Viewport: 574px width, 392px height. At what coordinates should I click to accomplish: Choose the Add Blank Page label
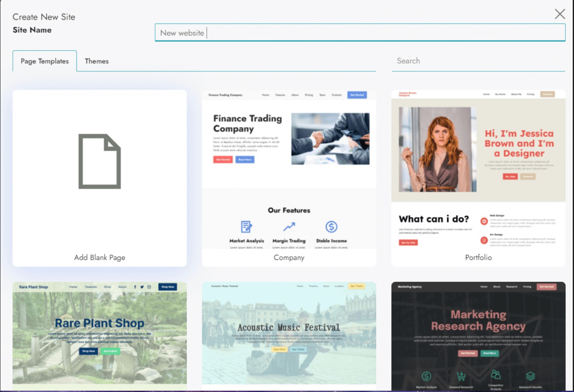tap(100, 257)
